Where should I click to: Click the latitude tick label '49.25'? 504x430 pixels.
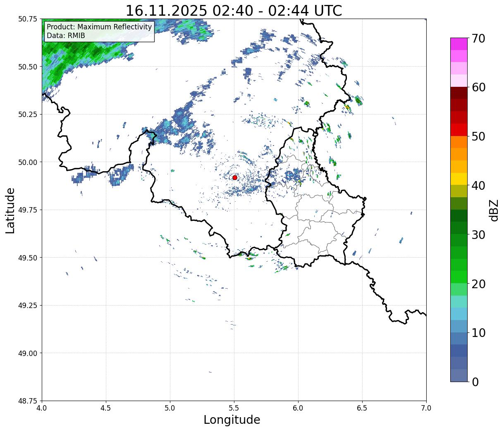[x=28, y=306]
